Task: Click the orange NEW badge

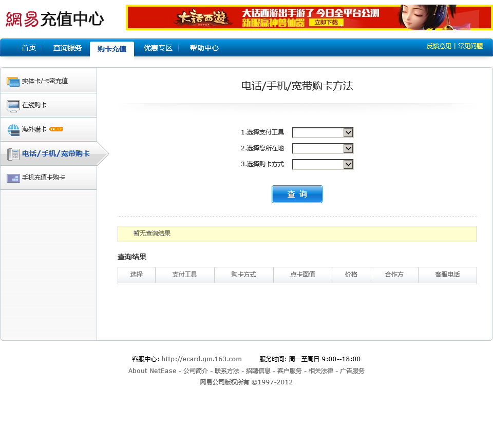Action: [x=56, y=129]
